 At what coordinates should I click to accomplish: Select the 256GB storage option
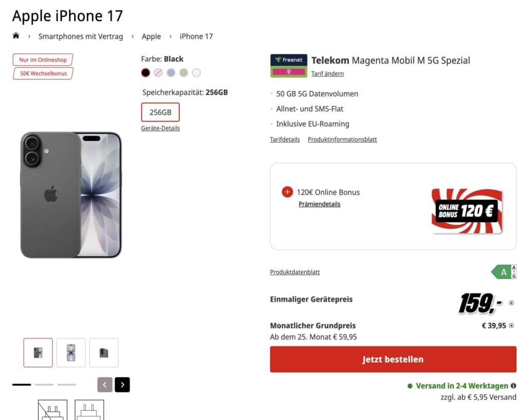coord(160,112)
